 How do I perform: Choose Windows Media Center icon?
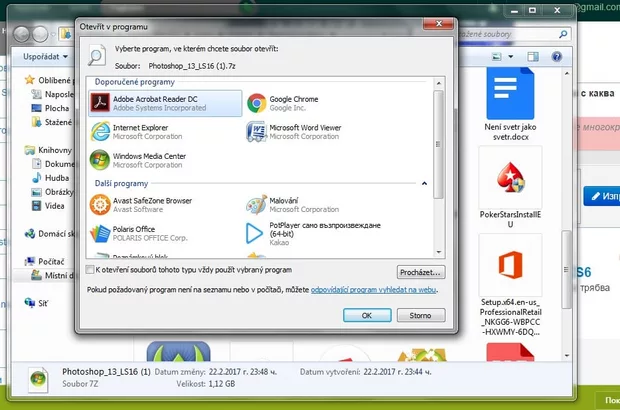click(x=100, y=160)
